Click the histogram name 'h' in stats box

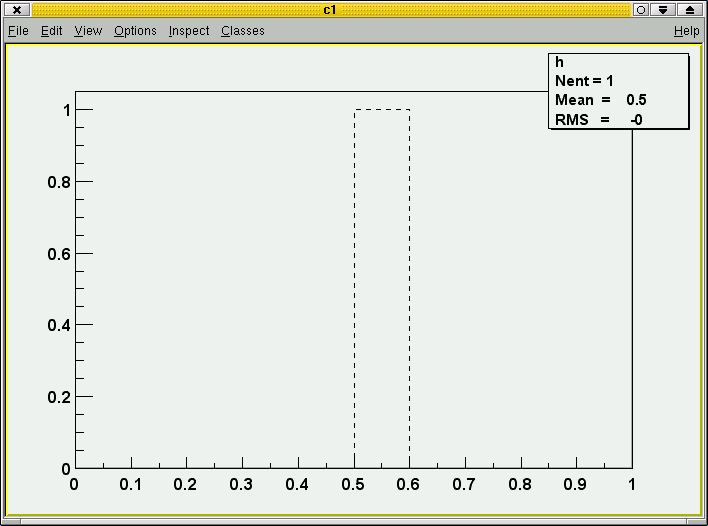point(560,62)
